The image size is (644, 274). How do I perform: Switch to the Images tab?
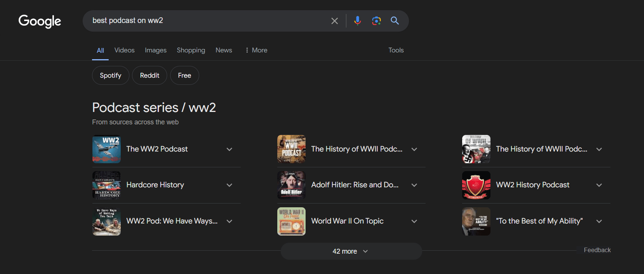click(156, 50)
